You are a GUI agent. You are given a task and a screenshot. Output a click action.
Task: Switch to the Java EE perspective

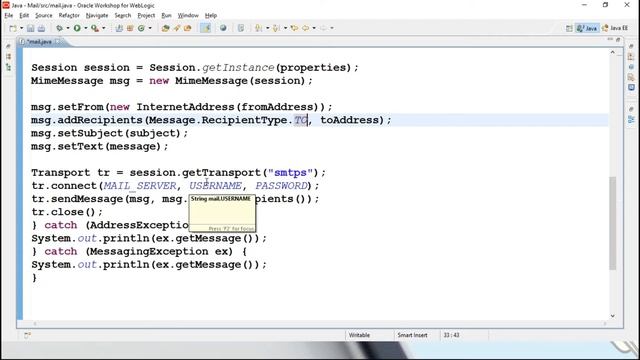coord(615,28)
